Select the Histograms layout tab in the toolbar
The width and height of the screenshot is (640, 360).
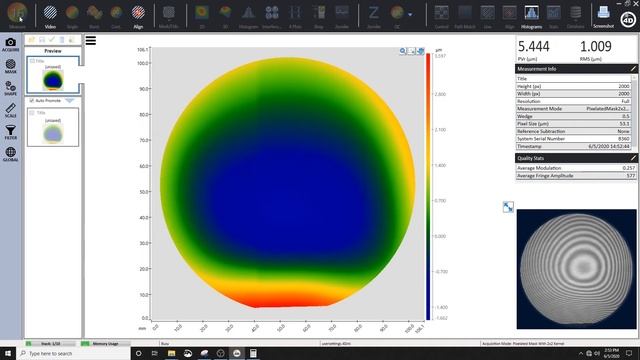click(x=531, y=16)
